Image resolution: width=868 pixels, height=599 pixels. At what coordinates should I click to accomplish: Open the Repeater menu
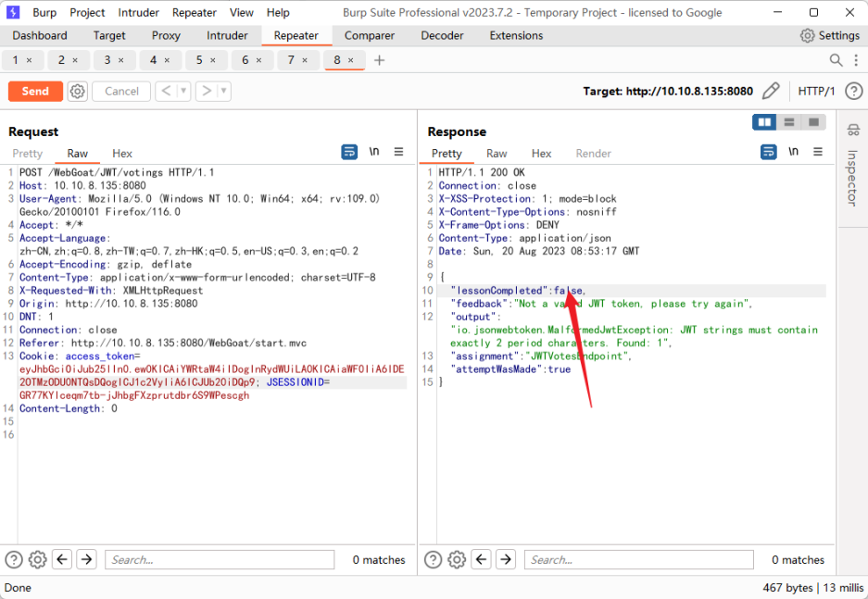coord(195,12)
